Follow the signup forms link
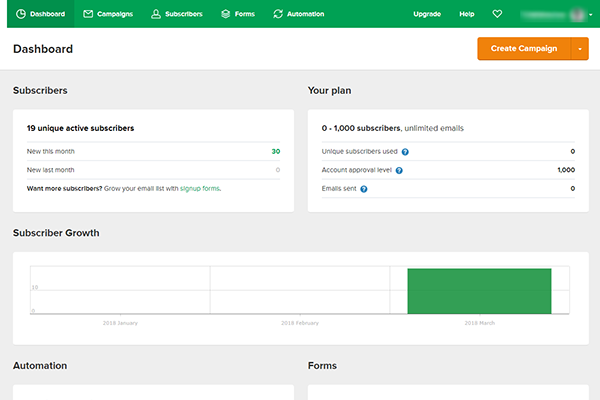The image size is (600, 400). tap(200, 188)
